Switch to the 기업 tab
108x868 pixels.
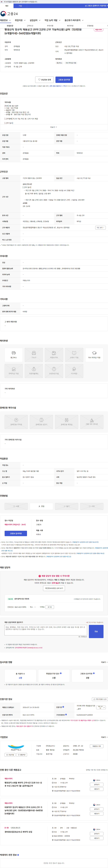coord(20,6)
